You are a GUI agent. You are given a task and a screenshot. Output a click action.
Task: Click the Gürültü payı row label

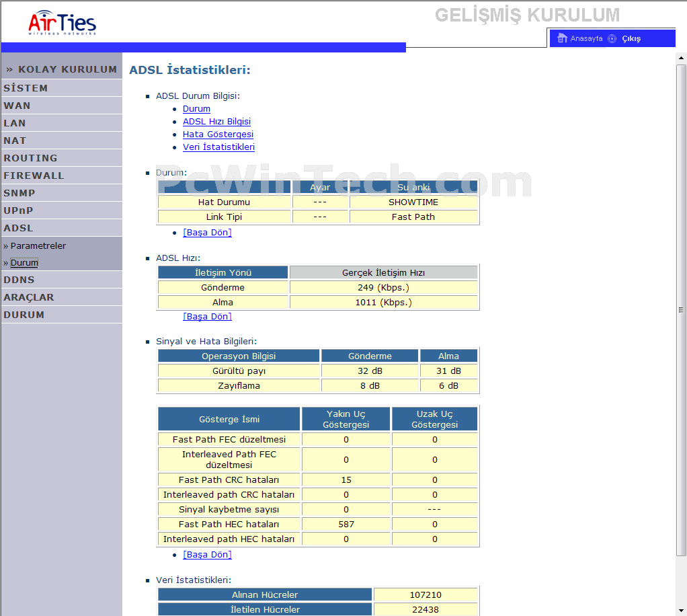pyautogui.click(x=239, y=371)
